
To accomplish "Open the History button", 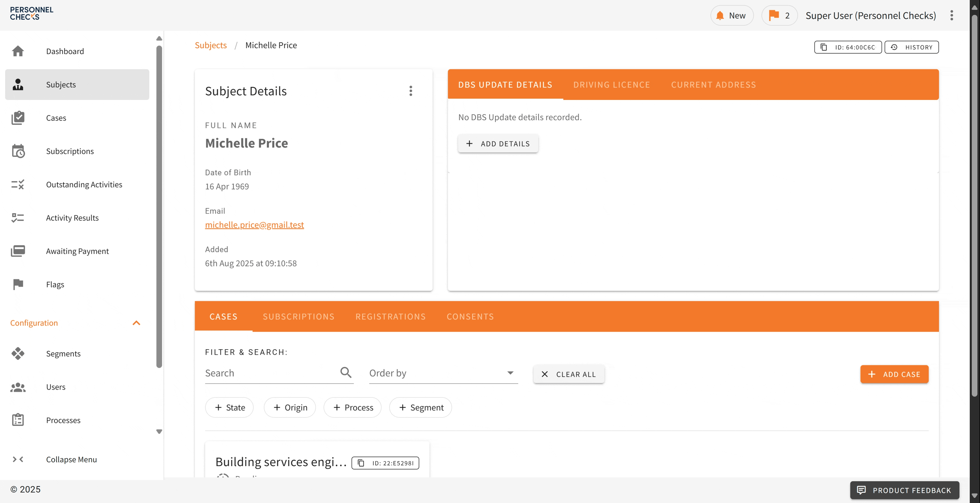I will coord(912,47).
